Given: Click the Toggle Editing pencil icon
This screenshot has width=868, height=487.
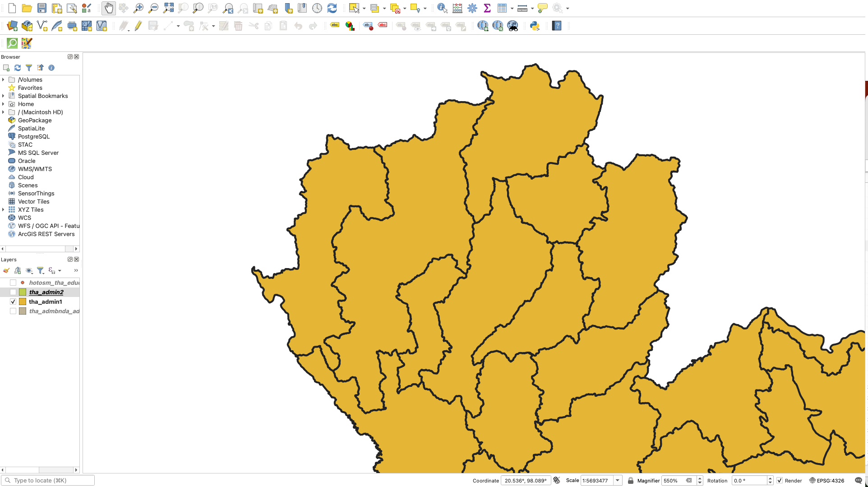Looking at the screenshot, I should pyautogui.click(x=138, y=26).
